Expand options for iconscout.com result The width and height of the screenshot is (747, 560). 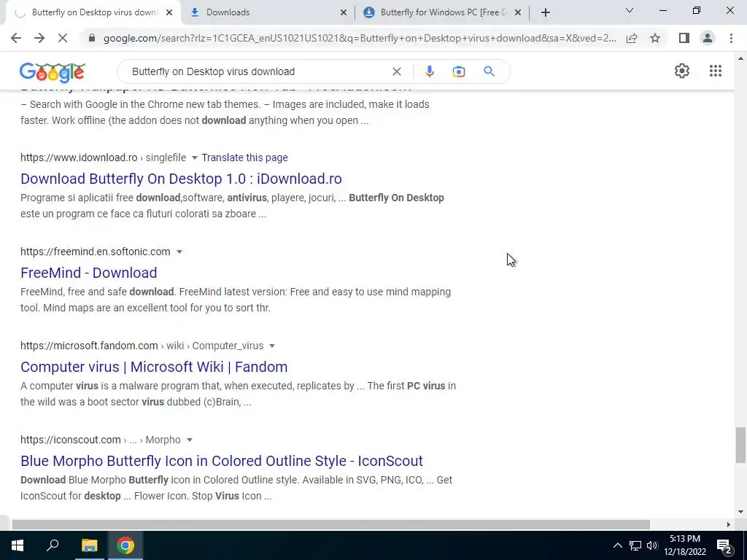coord(189,440)
